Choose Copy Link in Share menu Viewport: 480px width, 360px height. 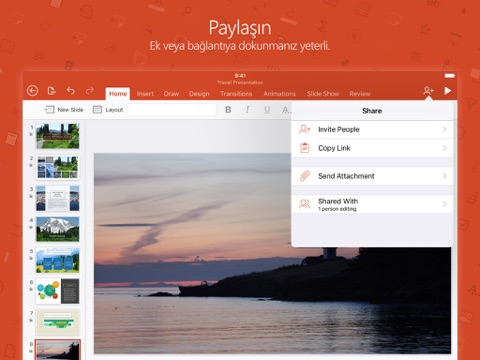[x=372, y=148]
